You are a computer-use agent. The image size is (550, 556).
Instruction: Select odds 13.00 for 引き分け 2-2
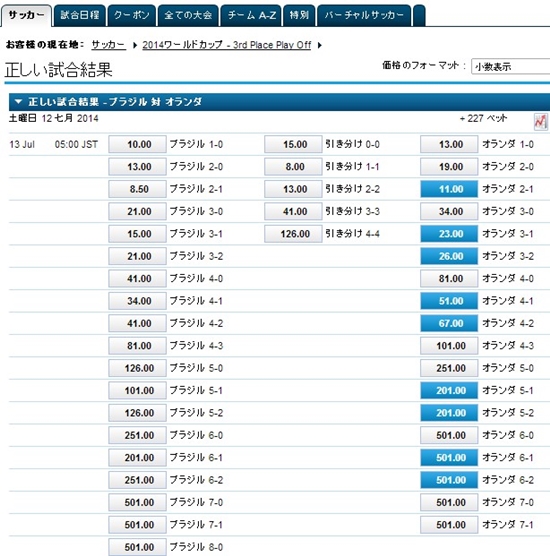(293, 189)
